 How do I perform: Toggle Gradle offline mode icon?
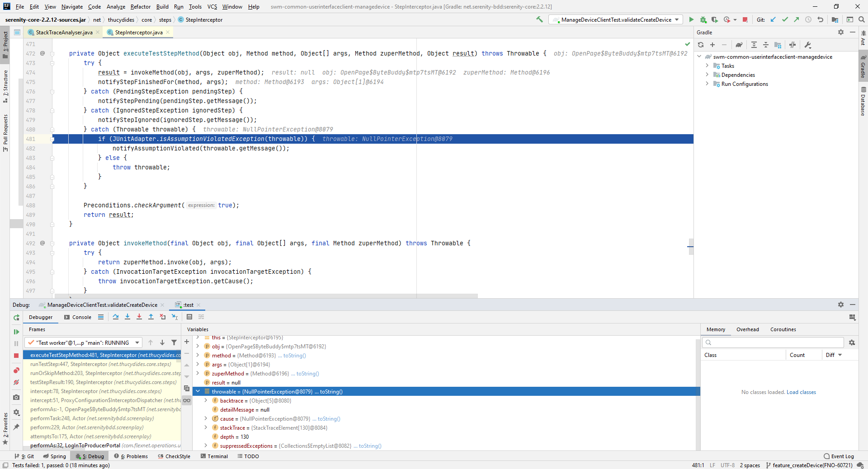[793, 45]
